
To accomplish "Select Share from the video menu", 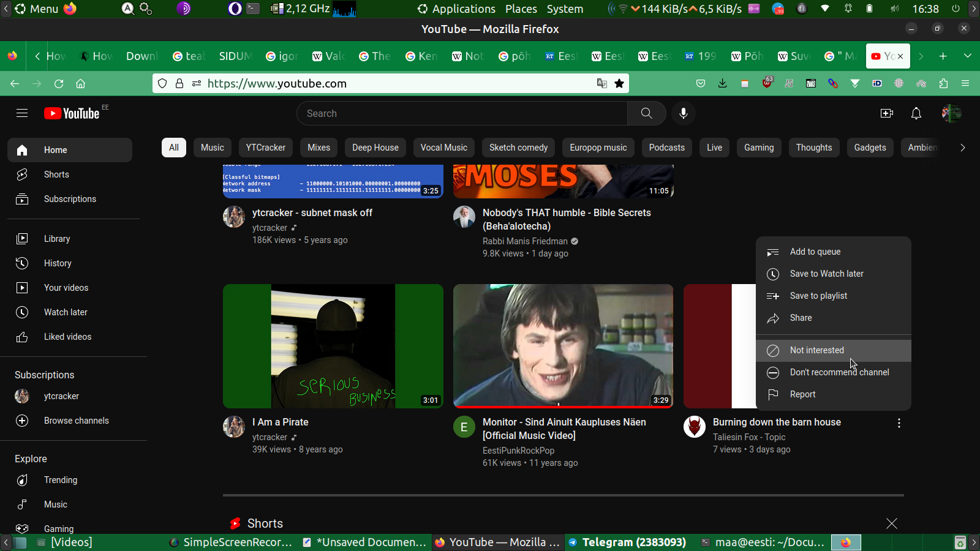I will coord(834,318).
